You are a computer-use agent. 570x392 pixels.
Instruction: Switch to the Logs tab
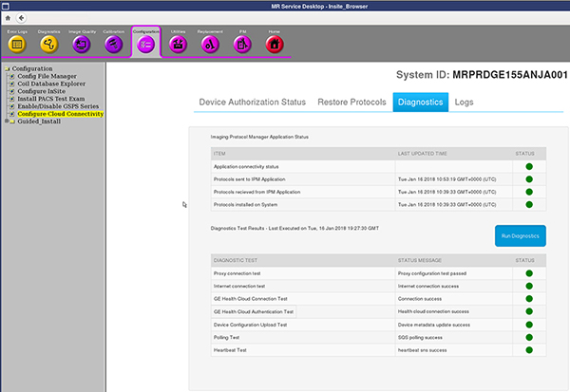click(464, 102)
